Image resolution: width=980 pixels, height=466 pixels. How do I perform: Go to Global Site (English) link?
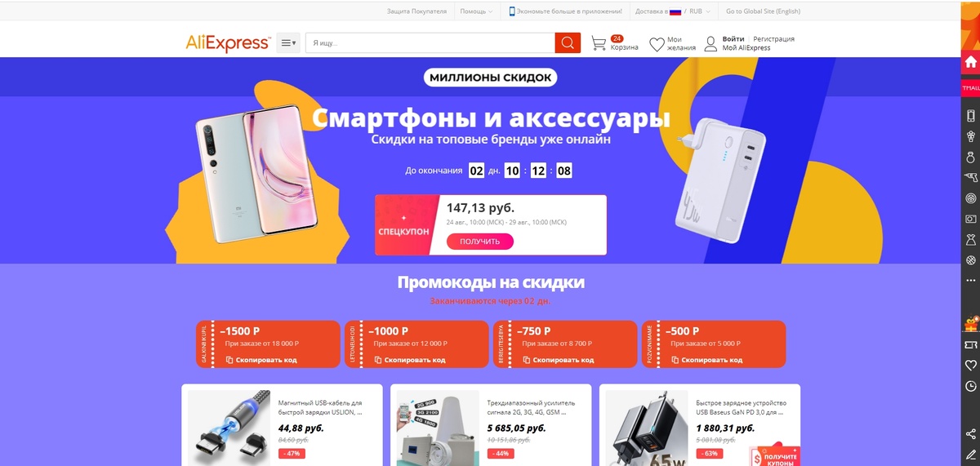point(763,11)
